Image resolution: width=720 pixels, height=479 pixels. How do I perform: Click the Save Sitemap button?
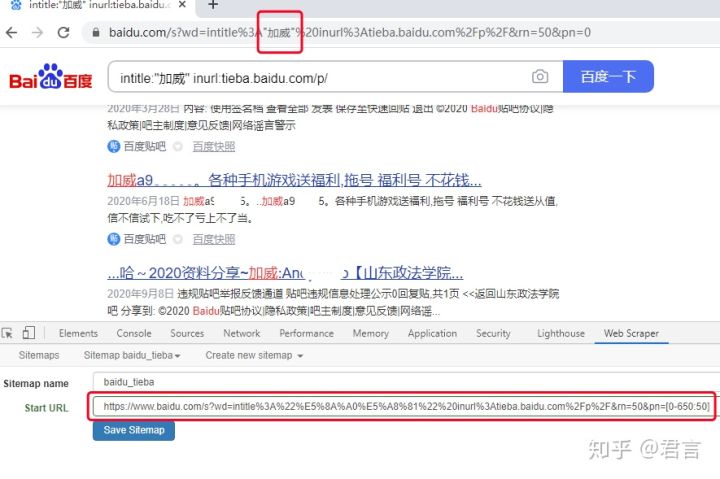click(134, 430)
